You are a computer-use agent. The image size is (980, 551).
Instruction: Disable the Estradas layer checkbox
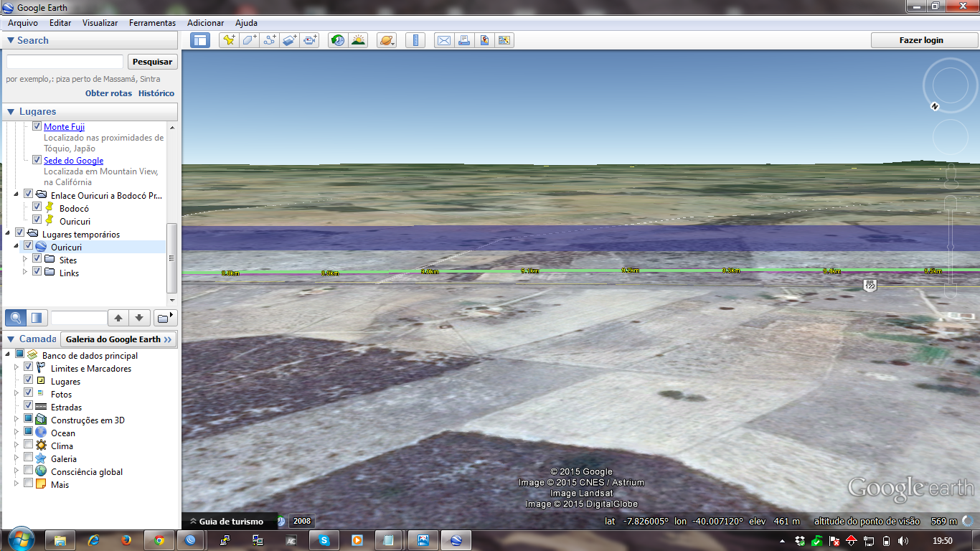click(x=29, y=406)
